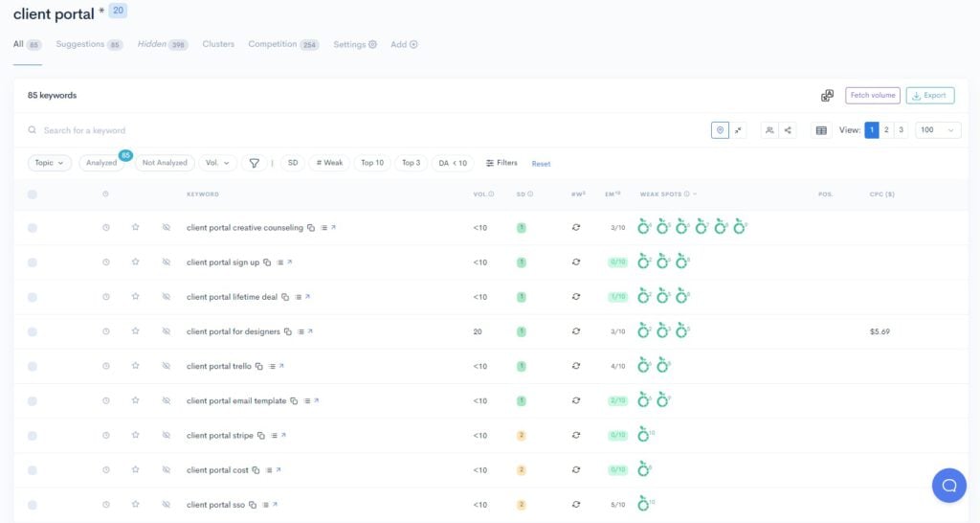Open the table columns layout icon
Viewport: 980px width, 523px height.
(820, 130)
